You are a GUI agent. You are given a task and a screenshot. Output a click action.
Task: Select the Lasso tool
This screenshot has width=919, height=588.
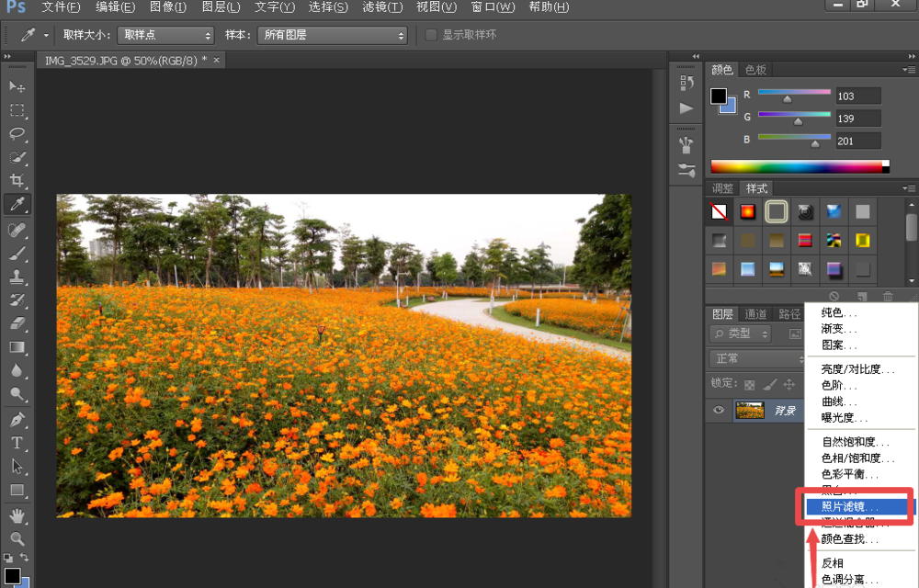17,134
